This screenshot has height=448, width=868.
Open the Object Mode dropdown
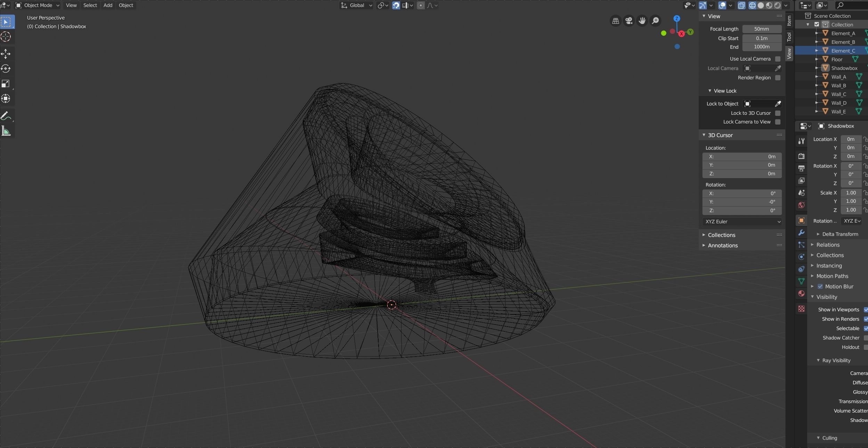[38, 5]
